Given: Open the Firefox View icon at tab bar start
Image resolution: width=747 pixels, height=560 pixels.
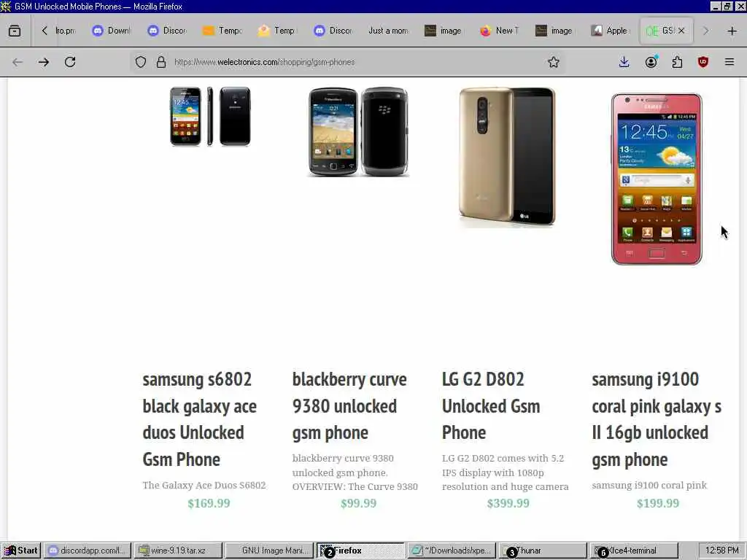Looking at the screenshot, I should [x=15, y=31].
